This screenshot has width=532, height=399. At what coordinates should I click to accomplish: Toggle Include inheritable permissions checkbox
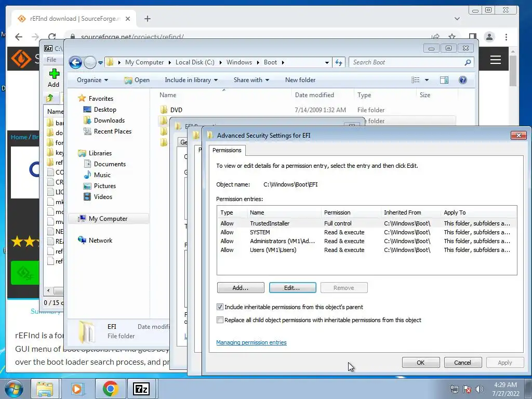220,307
